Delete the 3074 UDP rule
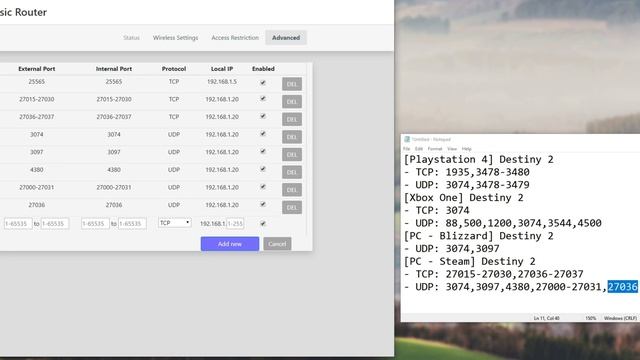This screenshot has width=640, height=360. coord(292,137)
